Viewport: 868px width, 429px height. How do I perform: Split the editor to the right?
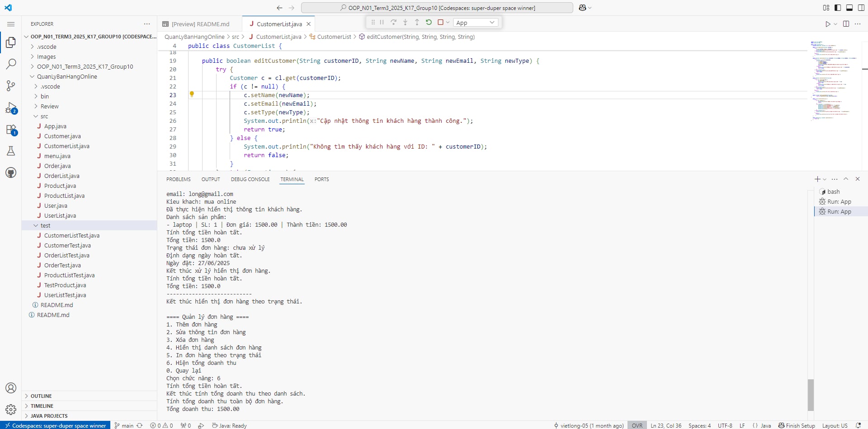846,24
